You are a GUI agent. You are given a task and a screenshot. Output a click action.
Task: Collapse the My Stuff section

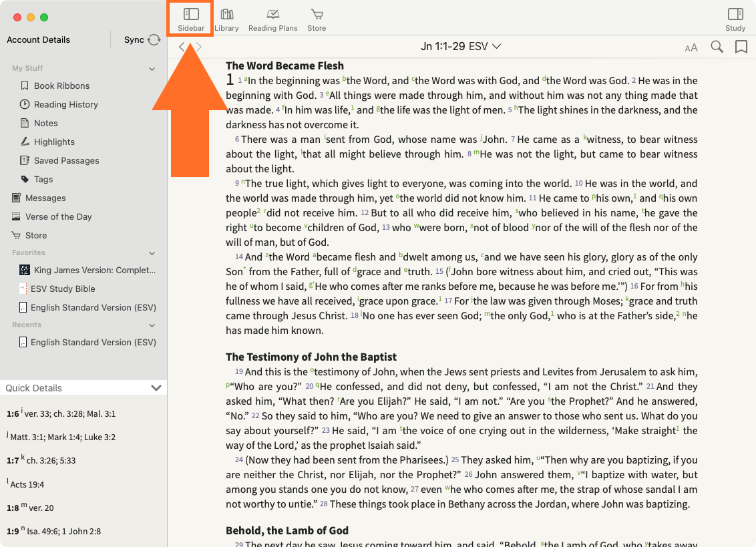(x=152, y=69)
